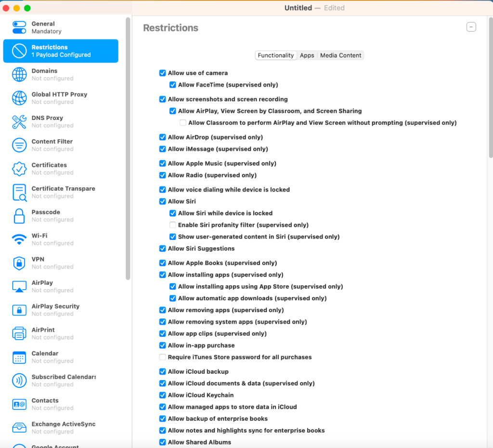The image size is (493, 448).
Task: Open the Calendar payload icon
Action: click(x=19, y=357)
